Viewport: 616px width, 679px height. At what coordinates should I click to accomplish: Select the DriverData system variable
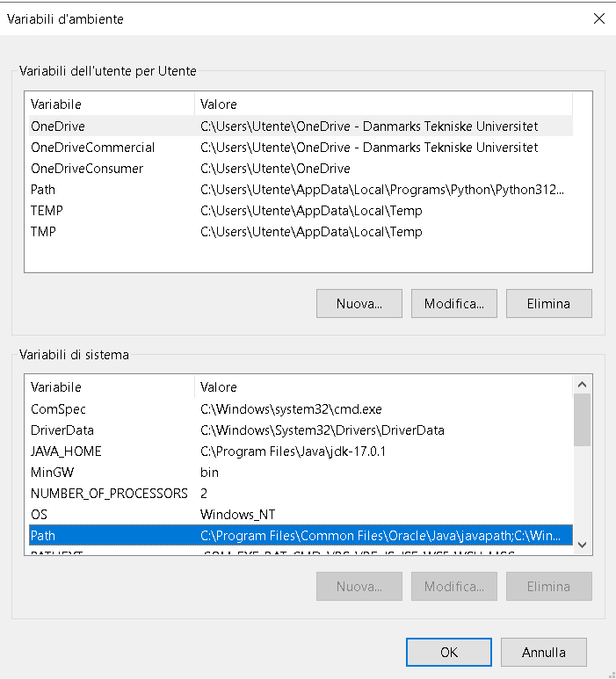tap(62, 430)
